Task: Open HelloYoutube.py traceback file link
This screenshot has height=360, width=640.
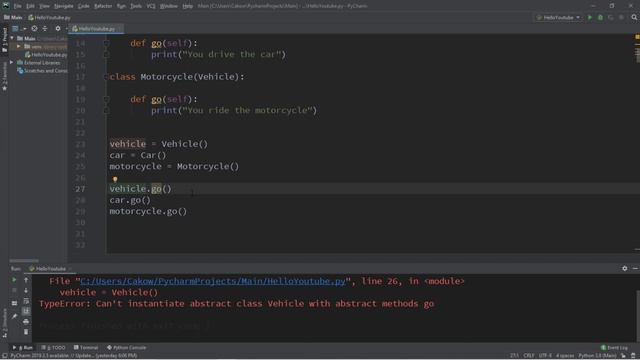Action: (213, 281)
